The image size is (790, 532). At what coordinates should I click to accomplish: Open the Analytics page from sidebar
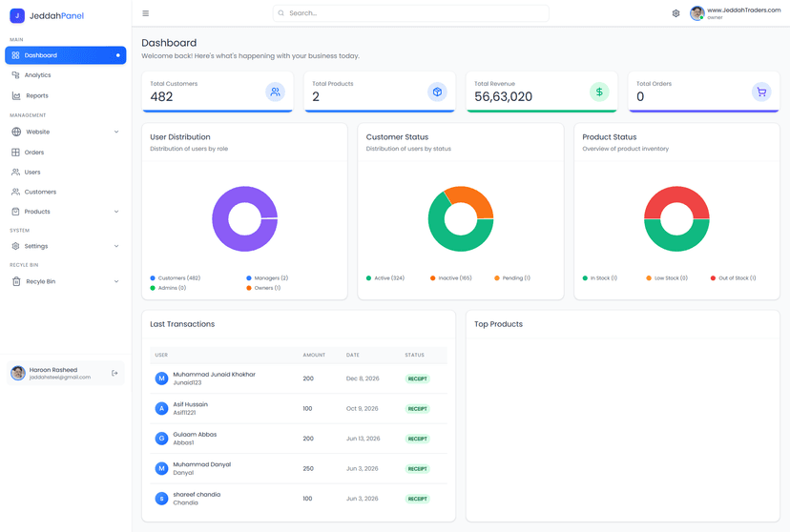(66, 75)
